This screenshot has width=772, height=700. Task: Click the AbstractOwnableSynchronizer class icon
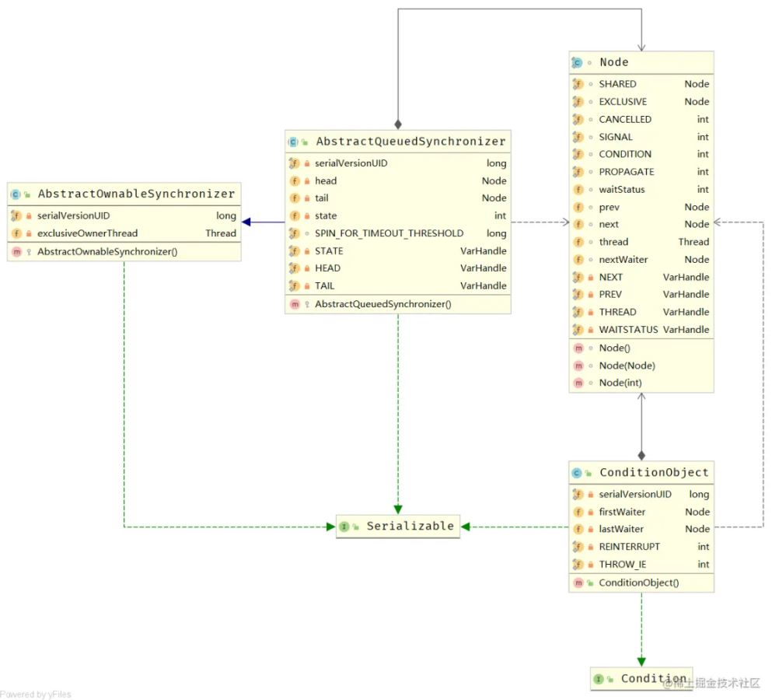click(16, 194)
